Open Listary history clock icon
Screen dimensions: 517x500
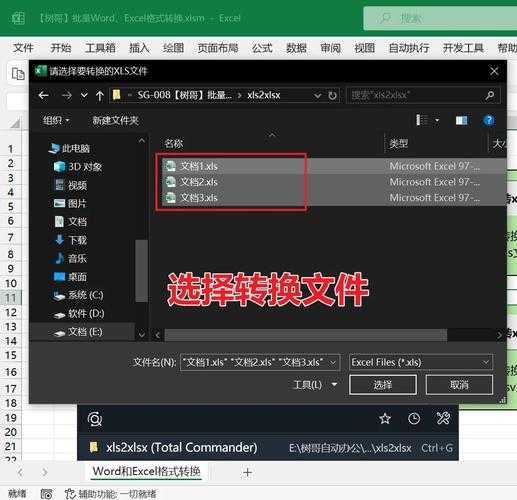[414, 419]
